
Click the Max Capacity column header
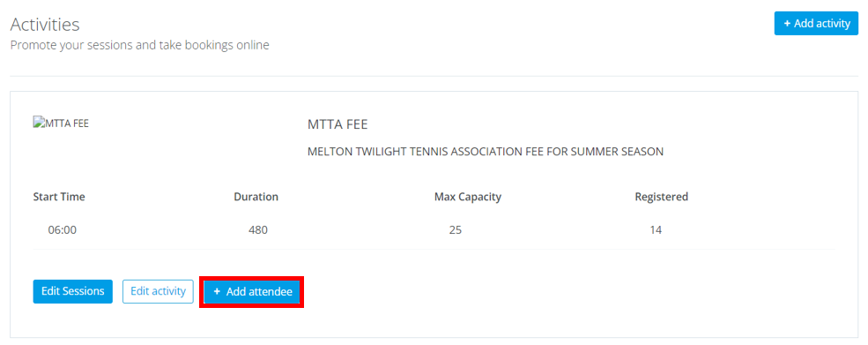click(x=468, y=197)
